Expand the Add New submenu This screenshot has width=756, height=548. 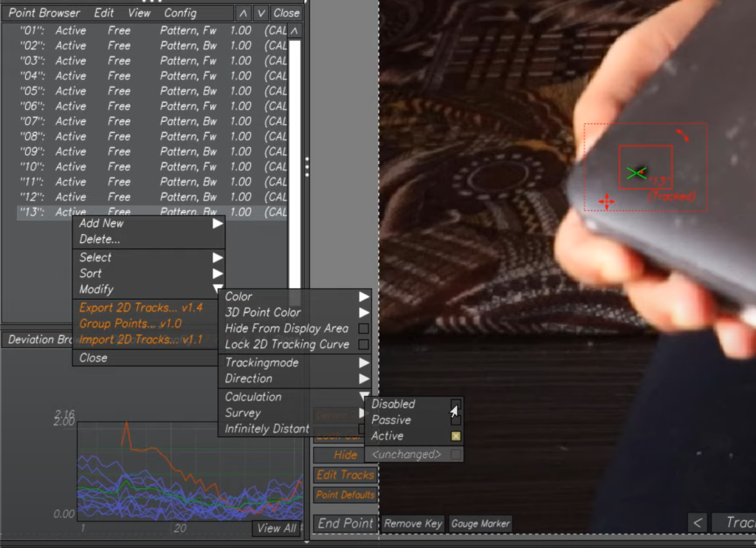coord(148,223)
